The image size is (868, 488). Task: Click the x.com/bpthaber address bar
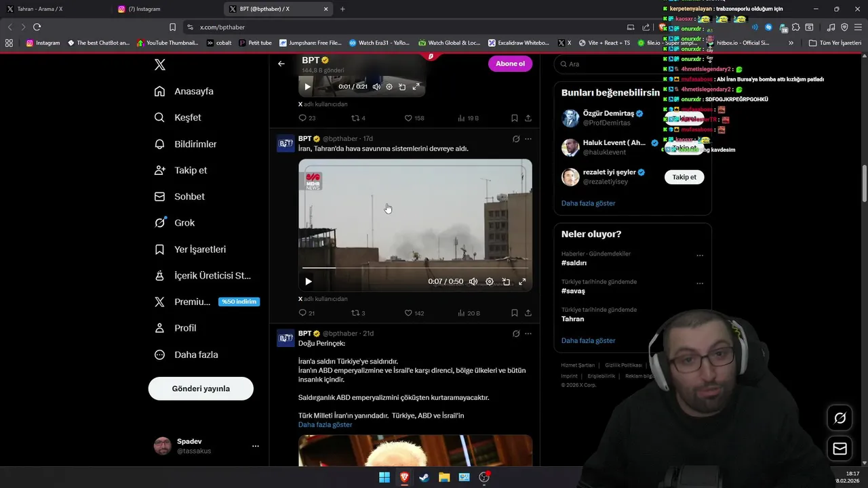coord(400,27)
